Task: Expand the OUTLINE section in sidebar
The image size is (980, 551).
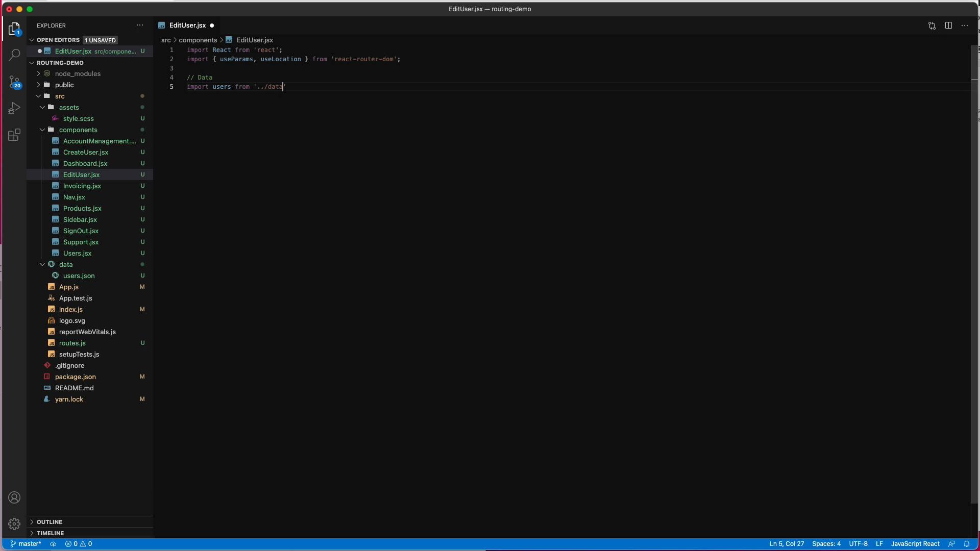Action: coord(32,521)
